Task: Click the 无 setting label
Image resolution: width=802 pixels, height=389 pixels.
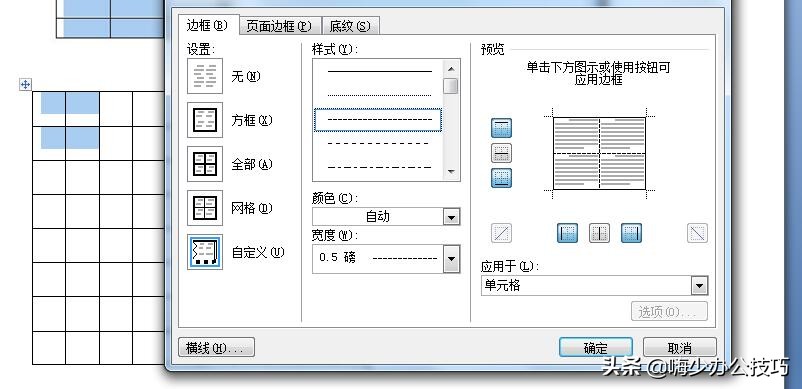Action: (x=246, y=77)
